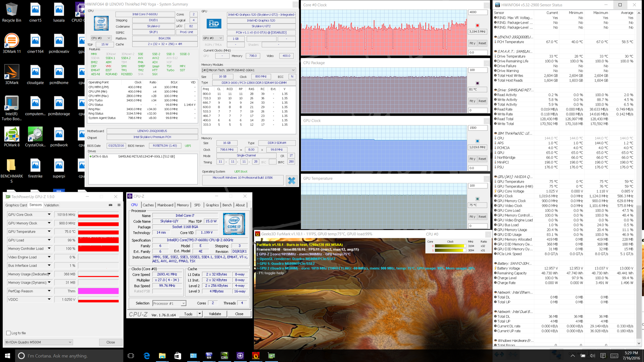Open the Caches tab in CPU-Z

coord(148,205)
